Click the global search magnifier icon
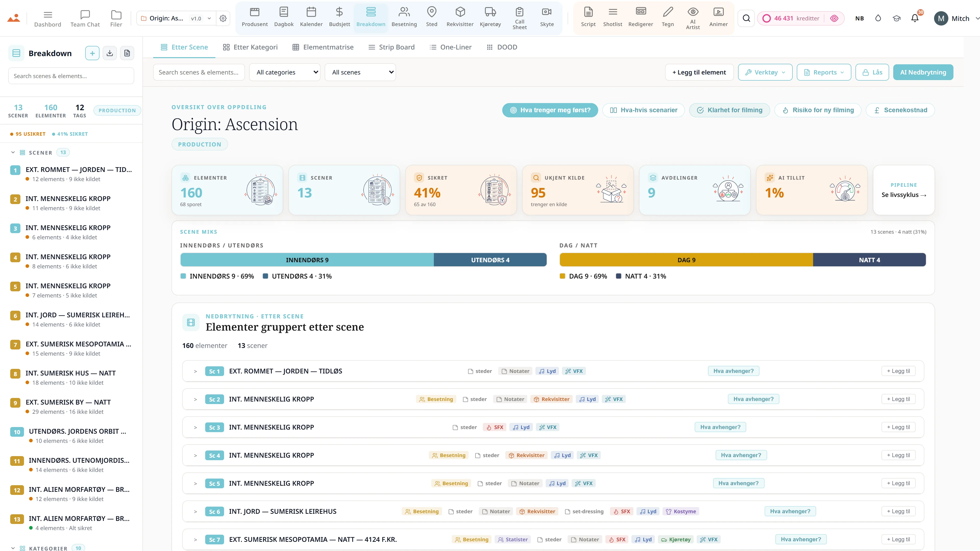The width and height of the screenshot is (980, 551). click(x=746, y=18)
